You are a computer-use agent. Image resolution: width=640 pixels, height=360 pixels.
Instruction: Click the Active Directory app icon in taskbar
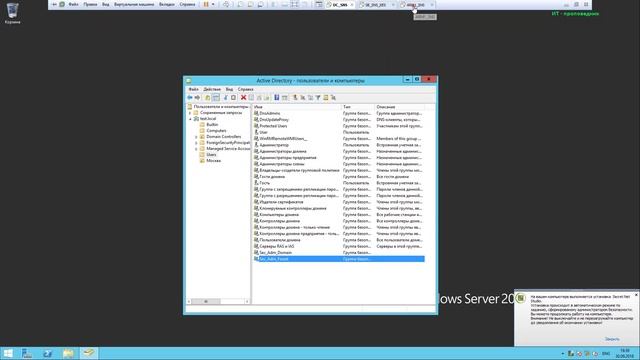[89, 353]
